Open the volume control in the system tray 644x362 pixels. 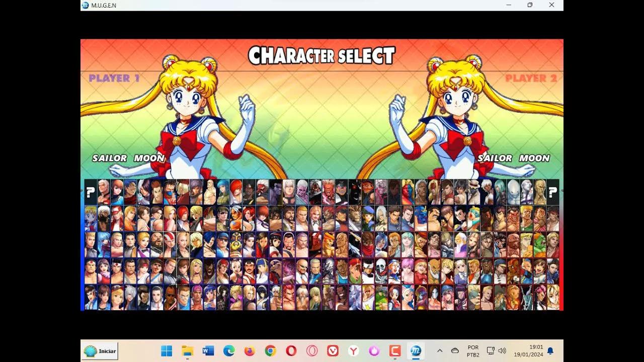coord(502,350)
